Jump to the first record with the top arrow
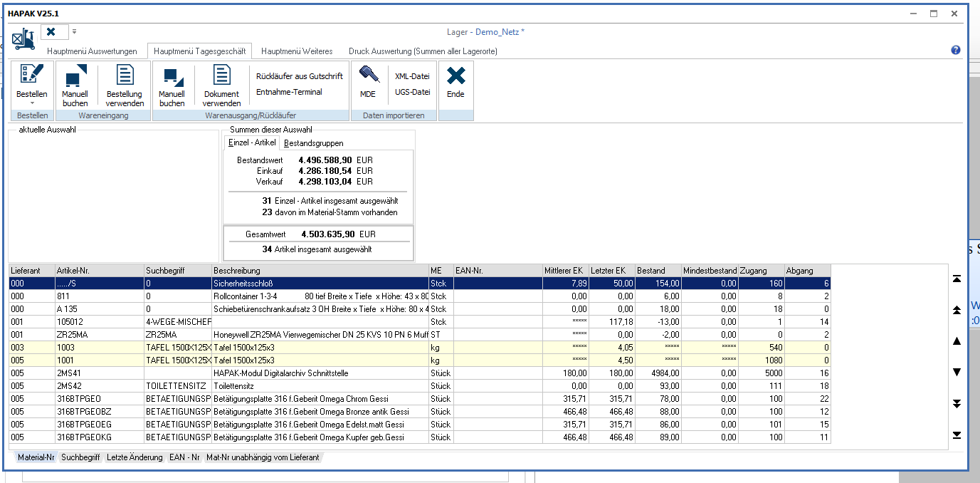This screenshot has height=483, width=980. coord(957,279)
